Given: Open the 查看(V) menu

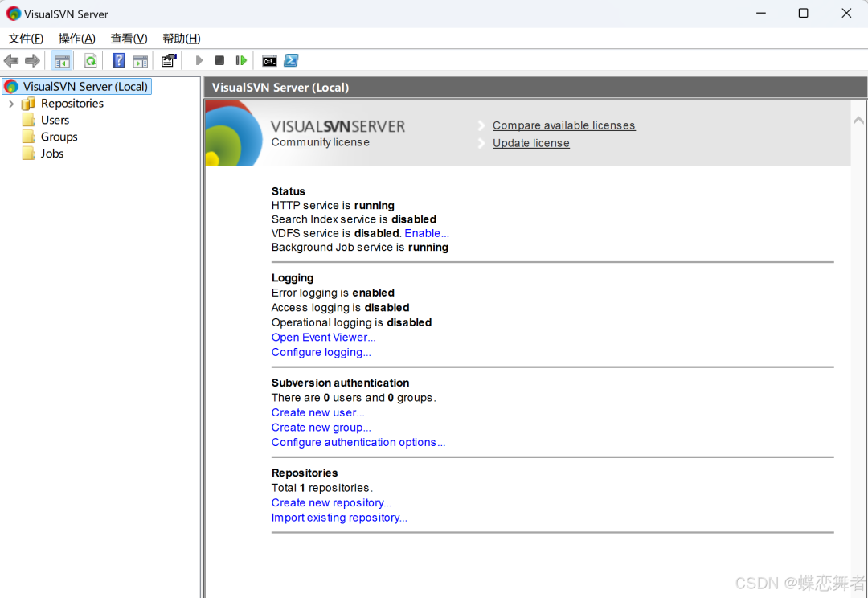Looking at the screenshot, I should (129, 39).
